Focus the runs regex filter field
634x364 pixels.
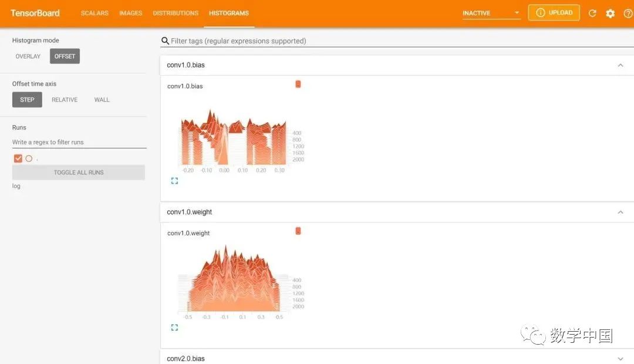coord(79,142)
